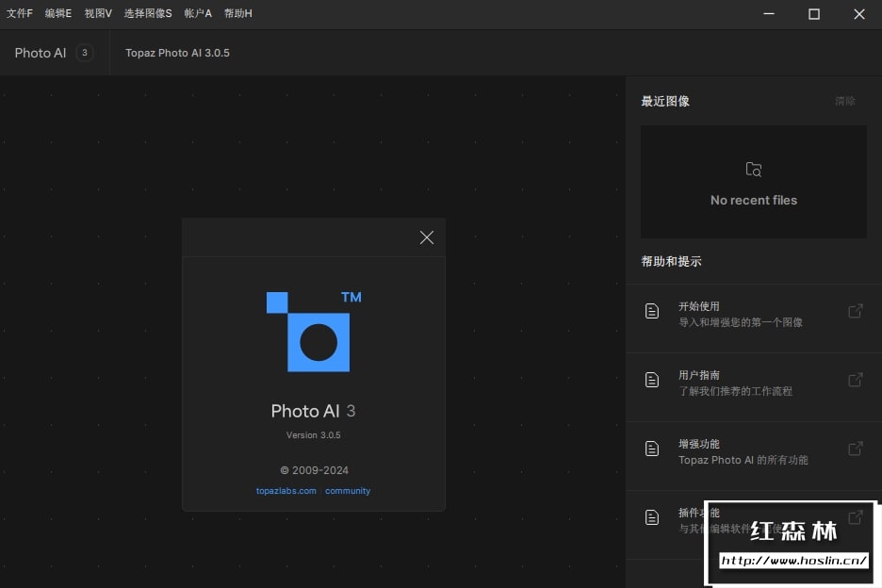Click the 了解我们推荐的工作流程 description
This screenshot has height=588, width=882.
pyautogui.click(x=735, y=391)
